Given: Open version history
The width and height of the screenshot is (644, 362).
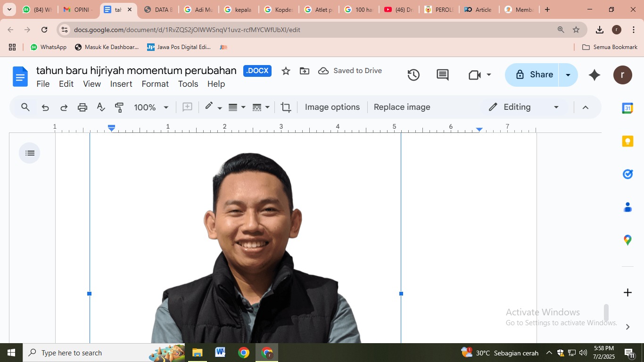Looking at the screenshot, I should point(413,74).
